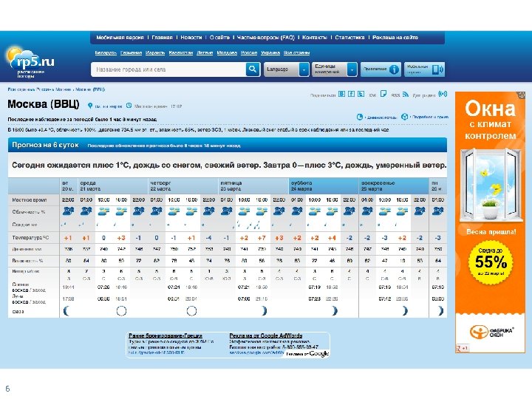Screen dimensions: 532x399
Task: Click the crescent moon icon under Friday
Action: 264,311
